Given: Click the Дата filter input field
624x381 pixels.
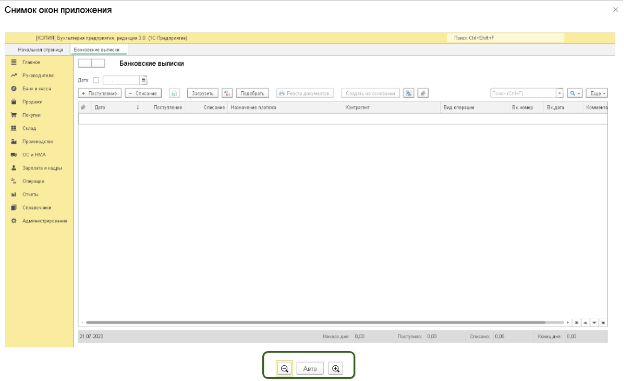Looking at the screenshot, I should [121, 80].
